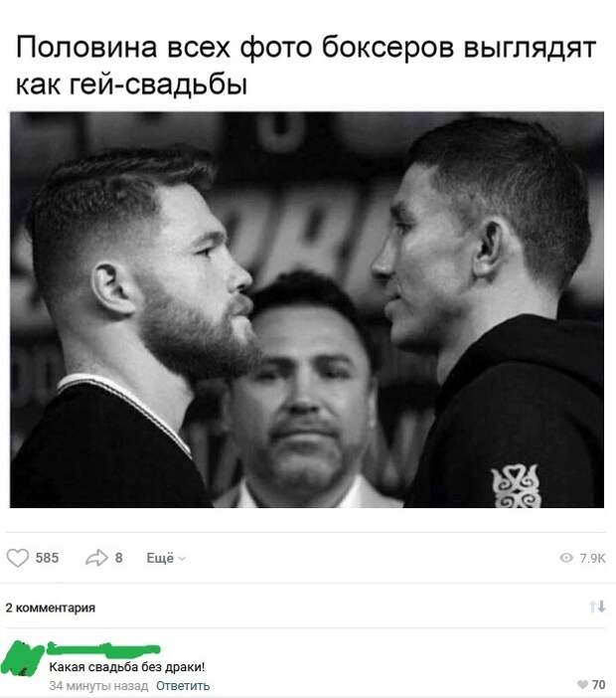Click the 34 минуты назад timestamp
The height and width of the screenshot is (698, 616).
98,685
